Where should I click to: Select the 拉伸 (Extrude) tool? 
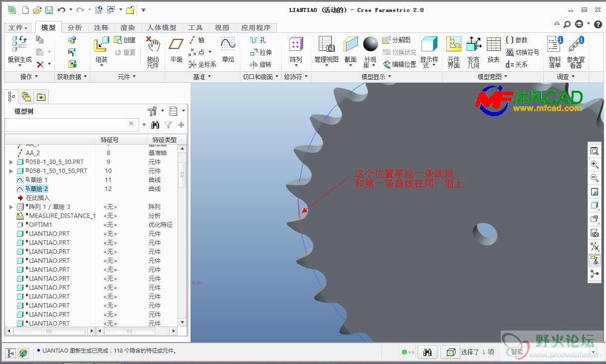261,52
